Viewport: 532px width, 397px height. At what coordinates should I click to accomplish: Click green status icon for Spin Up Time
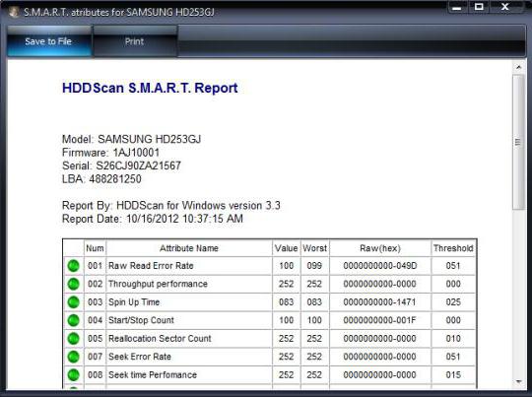click(73, 302)
